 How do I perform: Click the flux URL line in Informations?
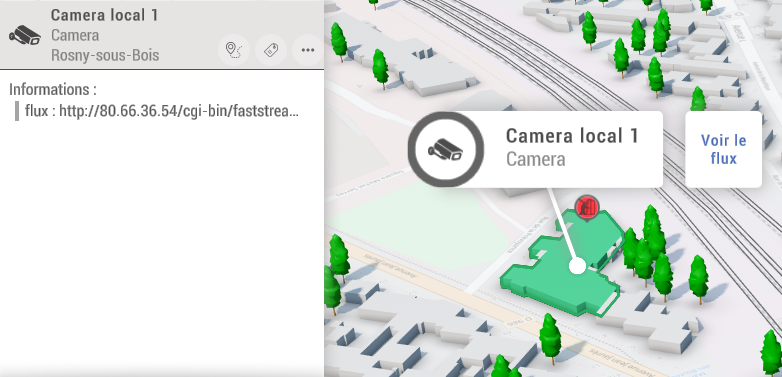[x=162, y=111]
